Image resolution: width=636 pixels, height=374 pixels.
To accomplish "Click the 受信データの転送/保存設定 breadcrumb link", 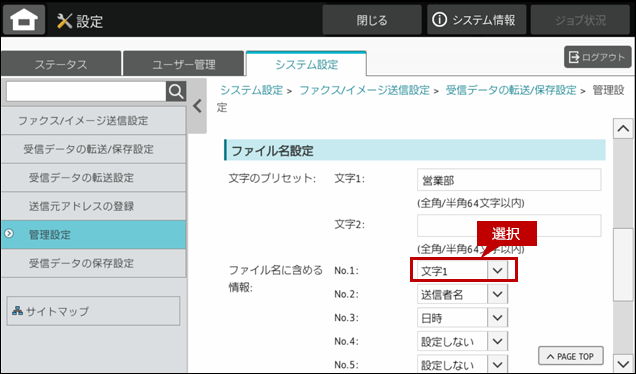I will (x=511, y=90).
